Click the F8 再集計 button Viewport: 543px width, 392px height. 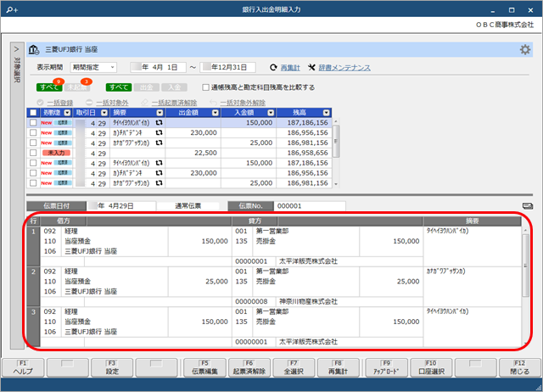[x=338, y=367]
